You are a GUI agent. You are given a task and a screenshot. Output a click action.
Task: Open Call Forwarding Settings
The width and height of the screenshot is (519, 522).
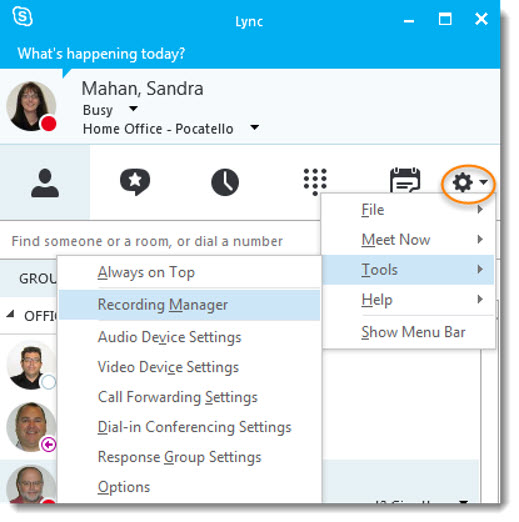189,397
